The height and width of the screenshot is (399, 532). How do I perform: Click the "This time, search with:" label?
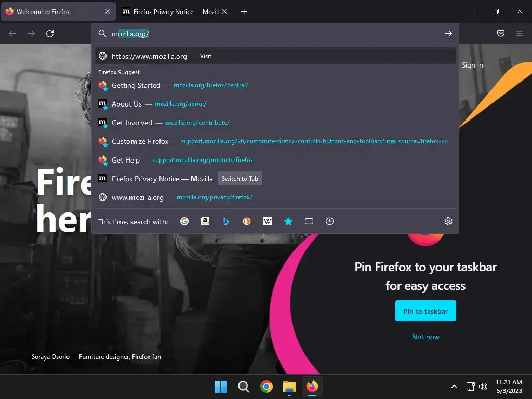click(x=133, y=222)
